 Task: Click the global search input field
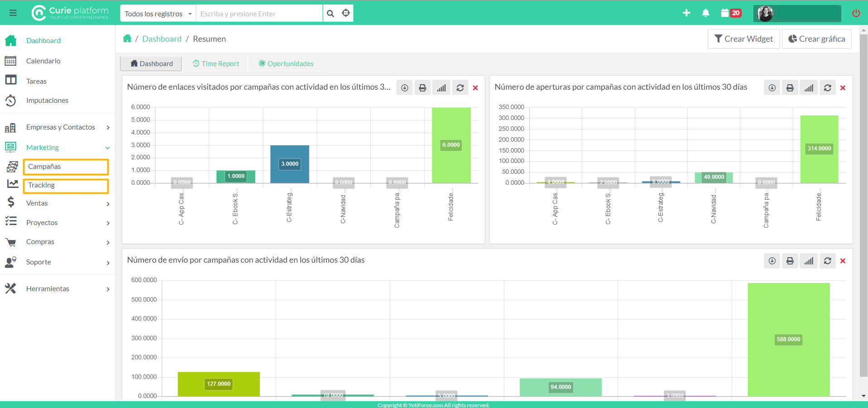click(259, 14)
